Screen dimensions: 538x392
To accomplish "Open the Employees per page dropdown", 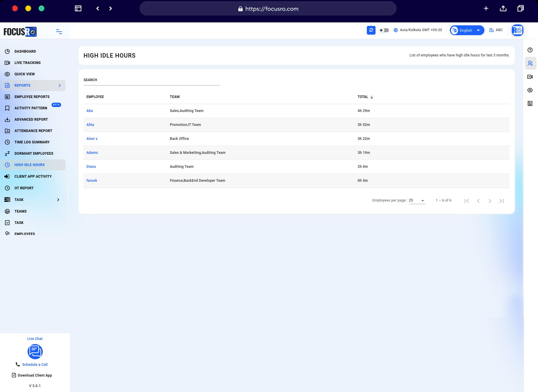I will (417, 200).
